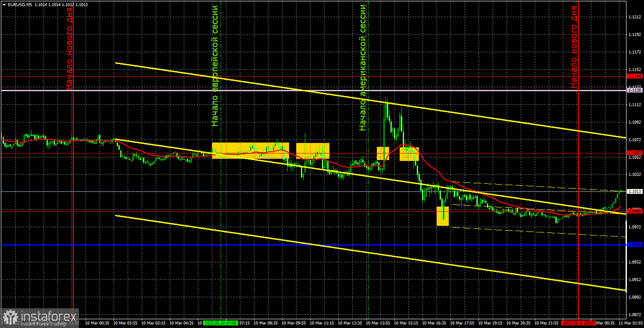Click the 10 Mar 13:55 time axis label
Viewport: 644px width, 328px height.
point(378,323)
